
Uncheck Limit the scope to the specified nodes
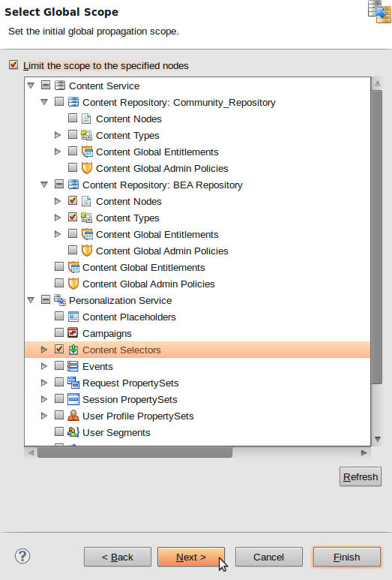[x=13, y=65]
